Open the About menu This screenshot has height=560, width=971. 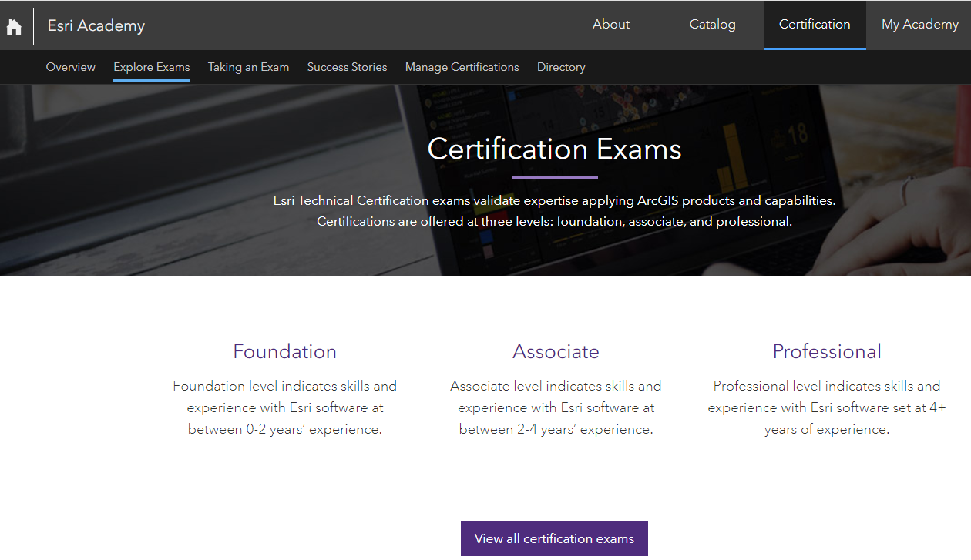[611, 25]
